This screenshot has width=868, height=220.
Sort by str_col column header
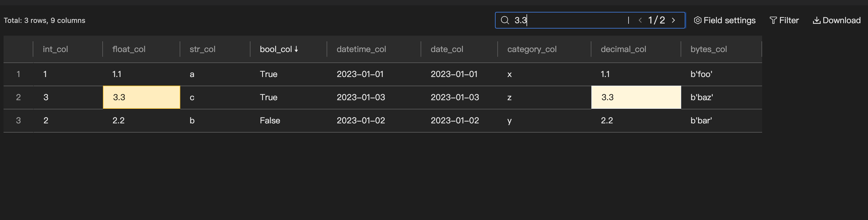pos(202,49)
